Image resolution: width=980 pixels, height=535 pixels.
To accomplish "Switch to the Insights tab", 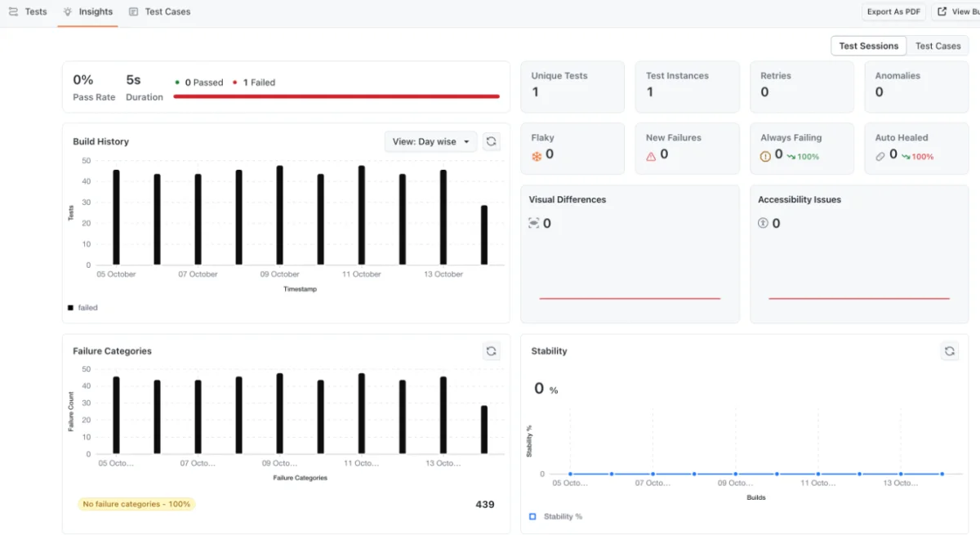I will [87, 12].
